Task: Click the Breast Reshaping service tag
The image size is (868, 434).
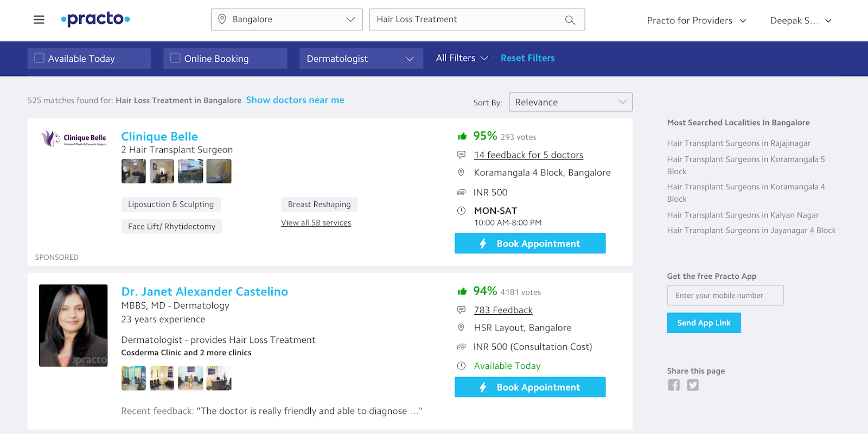Action: tap(319, 205)
